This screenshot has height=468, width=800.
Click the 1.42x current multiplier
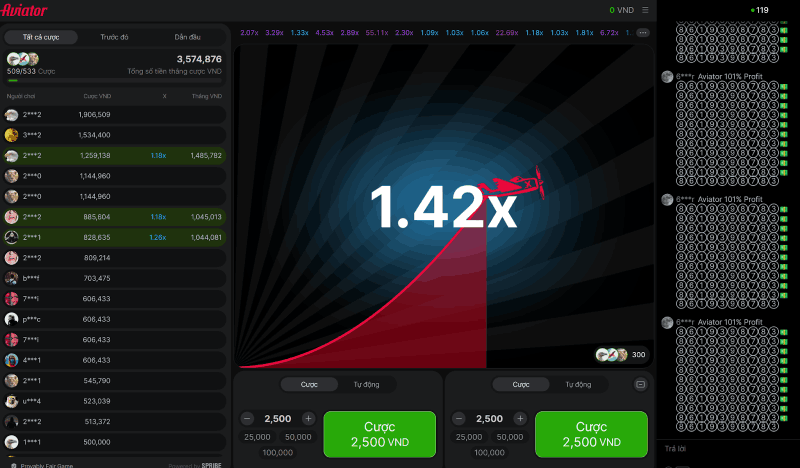pyautogui.click(x=444, y=207)
